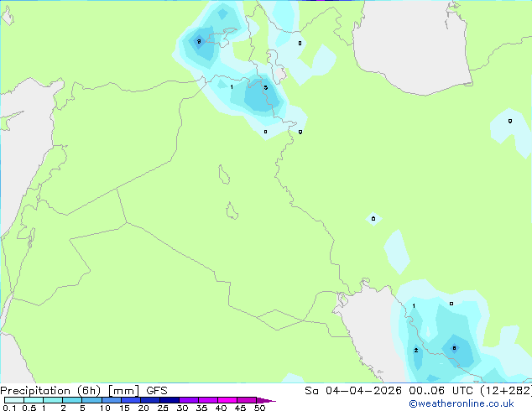
Task: Pick the magenta legend swatch between 40 and 45
Action: 227,400
